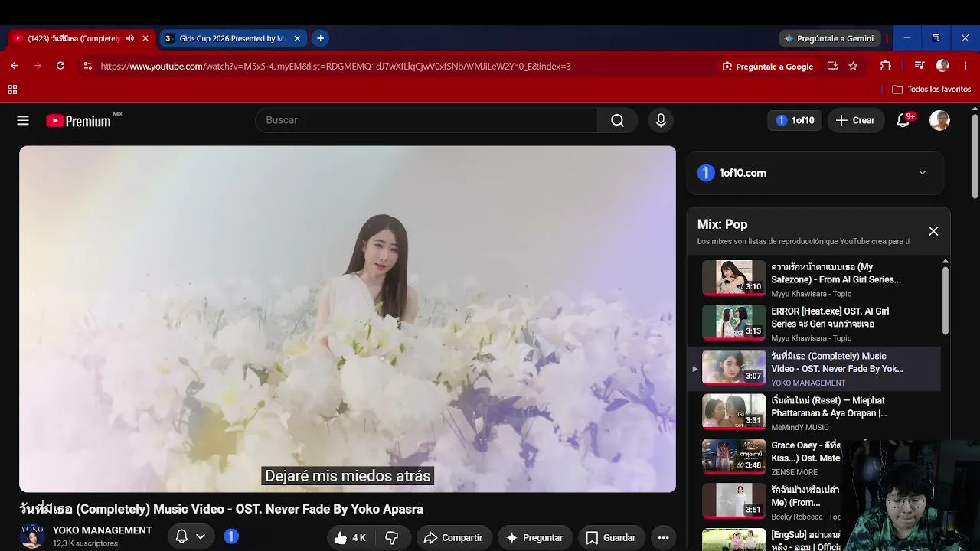980x551 pixels.
Task: Open subscription notification bell dropdown
Action: (x=190, y=537)
